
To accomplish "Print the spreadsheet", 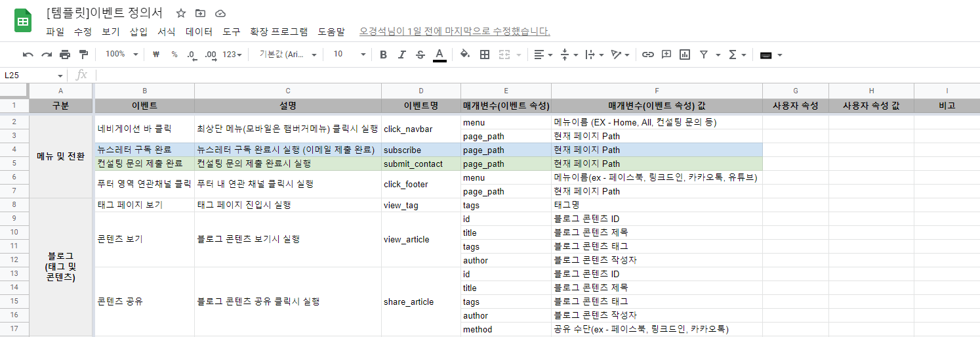I will (x=64, y=55).
